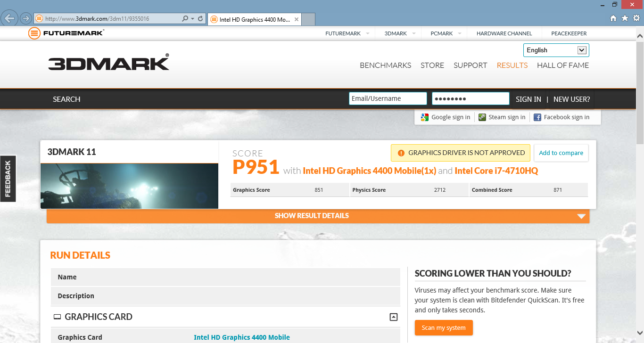Open the FEEDBACK side tab

tap(8, 179)
